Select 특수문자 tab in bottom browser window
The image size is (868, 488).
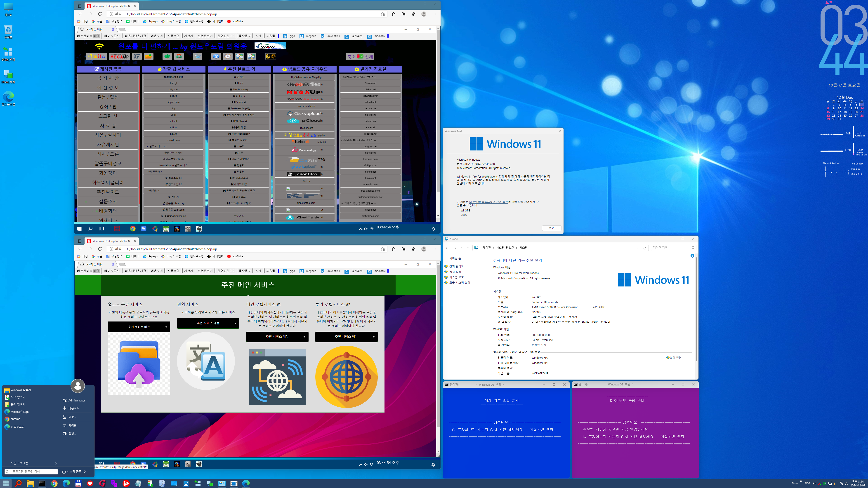(x=245, y=271)
